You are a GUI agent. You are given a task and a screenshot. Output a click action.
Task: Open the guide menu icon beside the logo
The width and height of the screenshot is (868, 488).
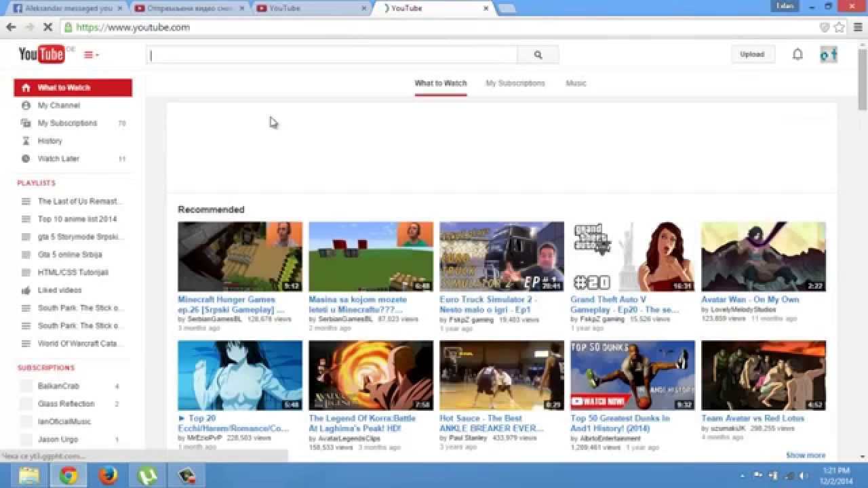[91, 55]
